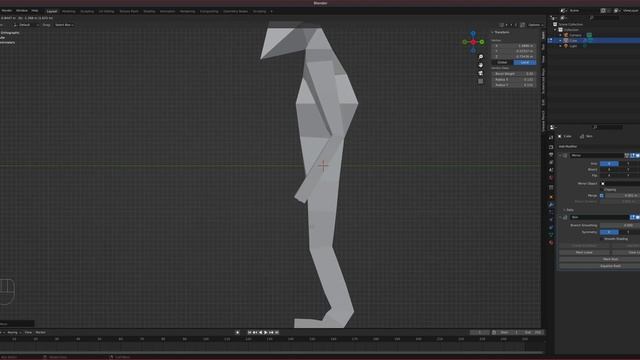The width and height of the screenshot is (640, 360).
Task: Click the hand pan icon in the viewport
Action: pyautogui.click(x=480, y=65)
